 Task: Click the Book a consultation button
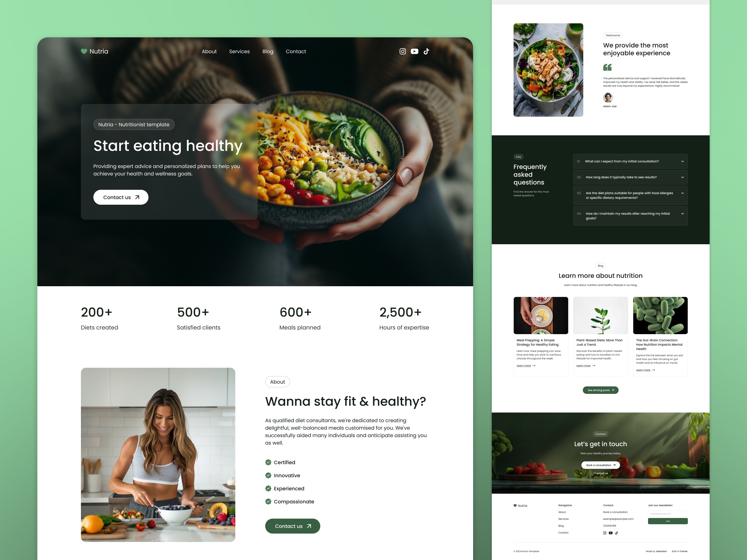tap(600, 465)
